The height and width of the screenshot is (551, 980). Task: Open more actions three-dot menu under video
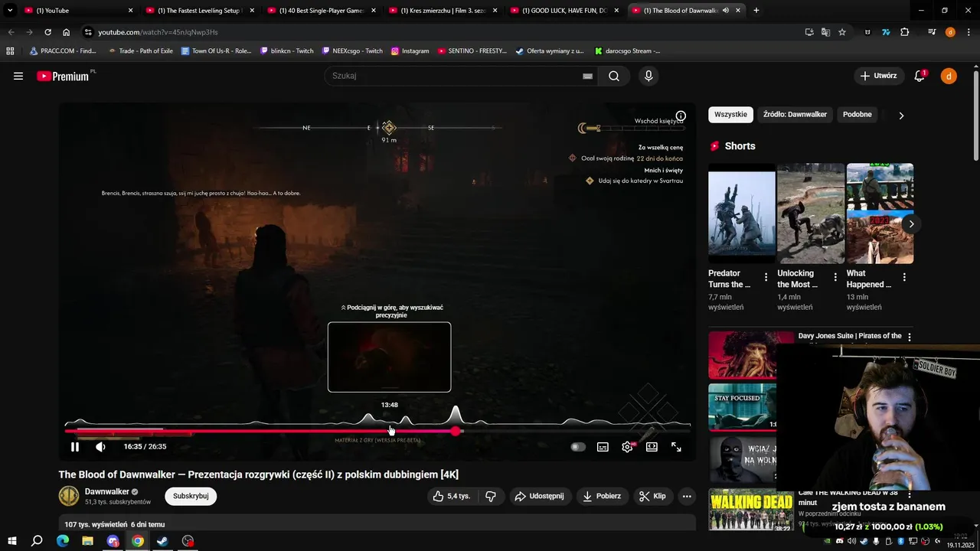687,496
